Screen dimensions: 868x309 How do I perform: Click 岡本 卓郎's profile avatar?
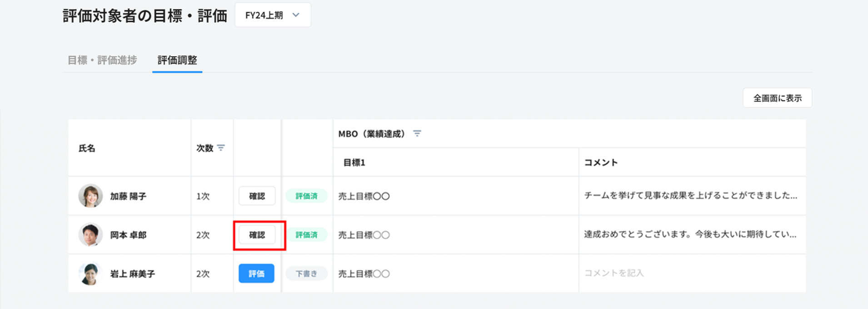tap(90, 235)
